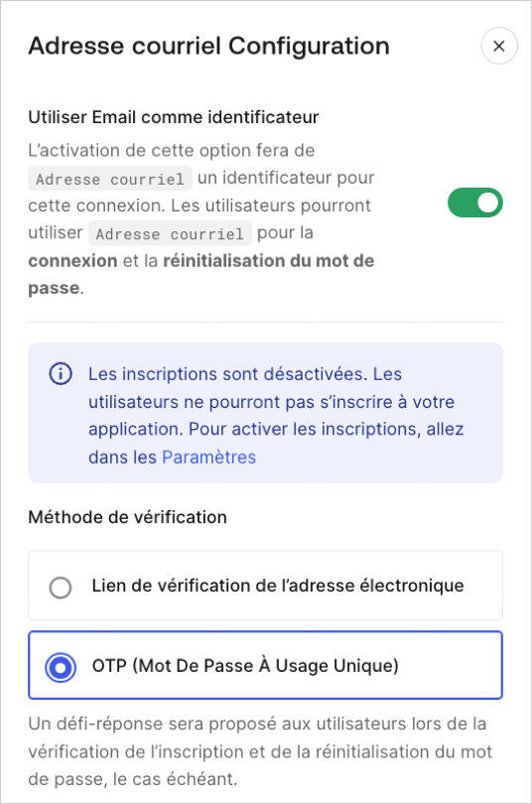Click the 'Utiliser Email comme identificateur' heading
This screenshot has width=532, height=804.
(x=174, y=117)
